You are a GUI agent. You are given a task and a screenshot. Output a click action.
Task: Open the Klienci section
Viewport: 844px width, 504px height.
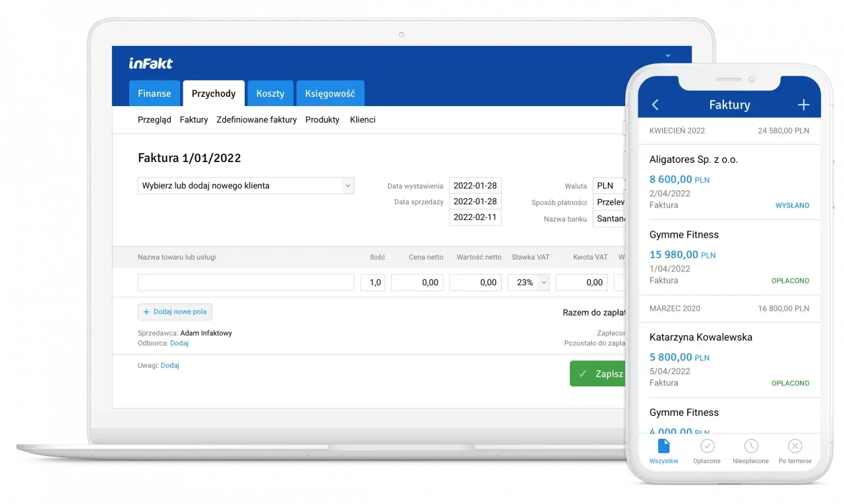pos(363,119)
